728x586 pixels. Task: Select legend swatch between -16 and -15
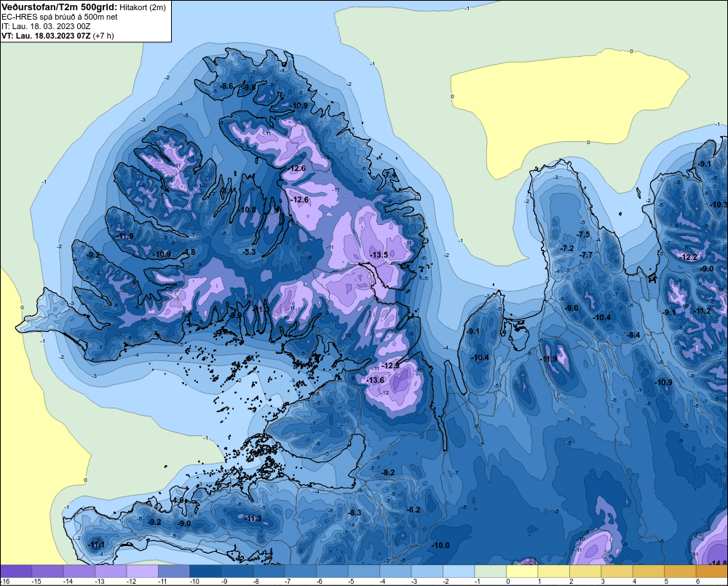point(16,571)
